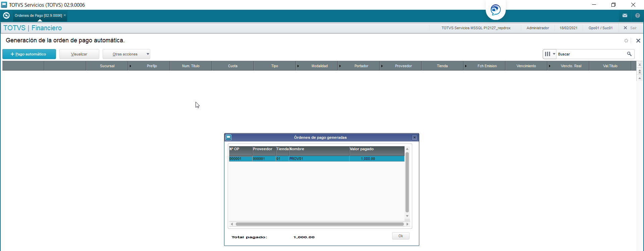Click Ok in the generated orders dialog

click(x=401, y=236)
